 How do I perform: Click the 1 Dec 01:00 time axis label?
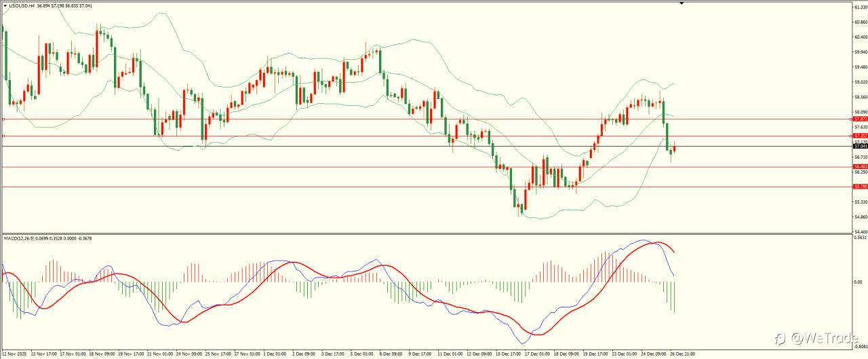276,354
